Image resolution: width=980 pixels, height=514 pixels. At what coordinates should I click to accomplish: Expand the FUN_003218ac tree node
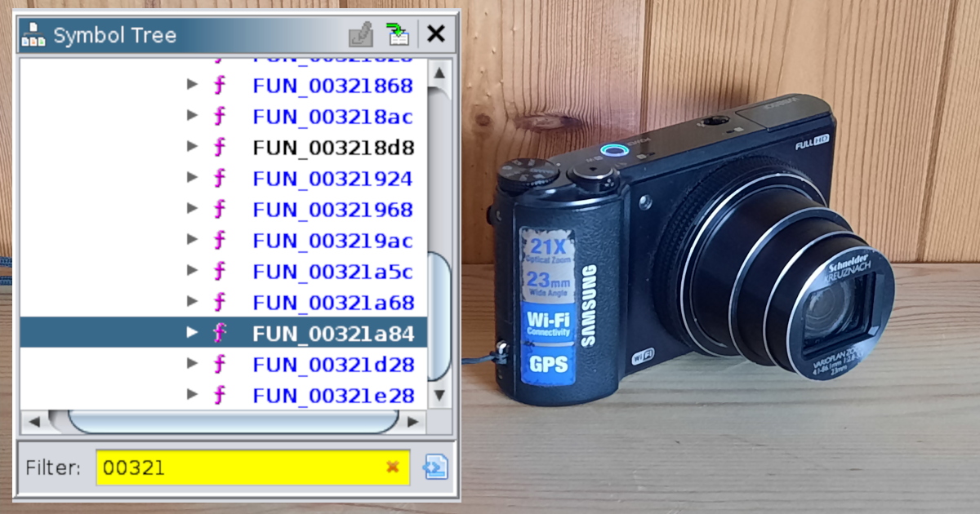[193, 116]
